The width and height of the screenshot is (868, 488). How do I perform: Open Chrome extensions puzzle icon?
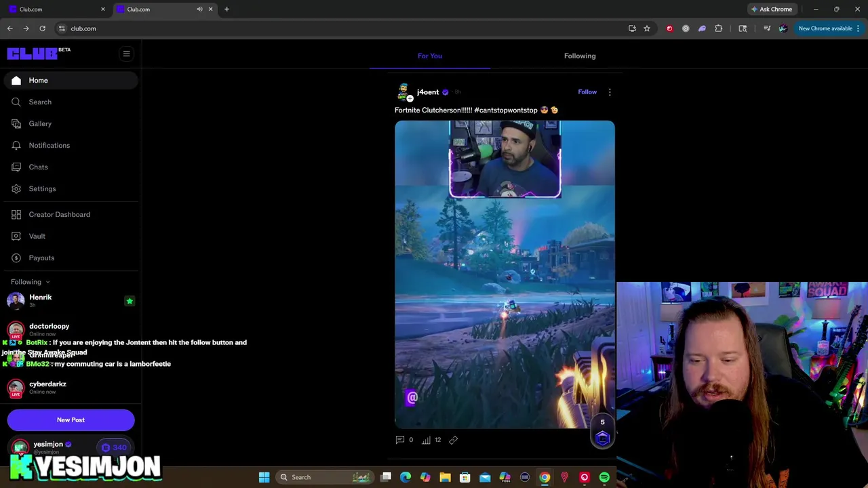point(719,28)
